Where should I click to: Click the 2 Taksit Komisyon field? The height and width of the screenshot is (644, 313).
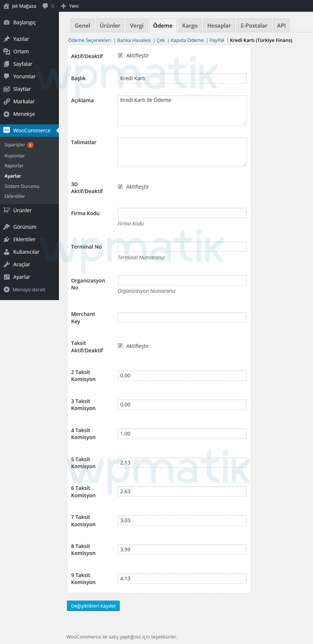click(x=182, y=376)
